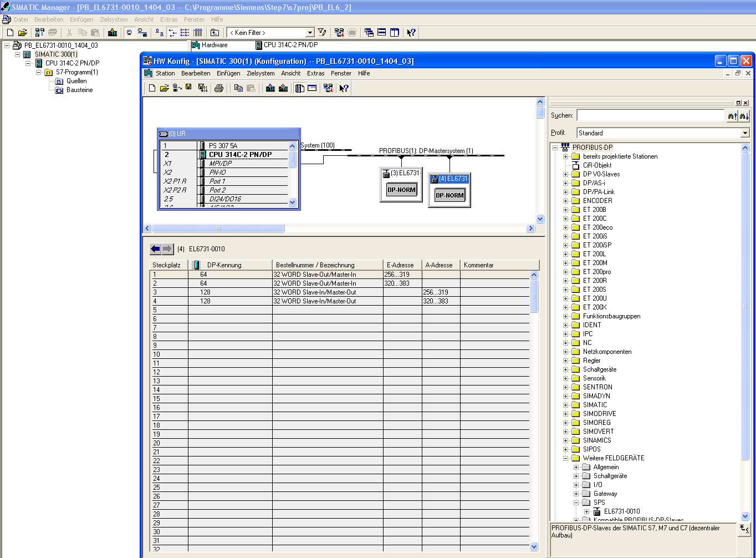Viewport: 756px width, 558px height.
Task: Click the New project icon in SIMATIC Manager
Action: pyautogui.click(x=10, y=33)
